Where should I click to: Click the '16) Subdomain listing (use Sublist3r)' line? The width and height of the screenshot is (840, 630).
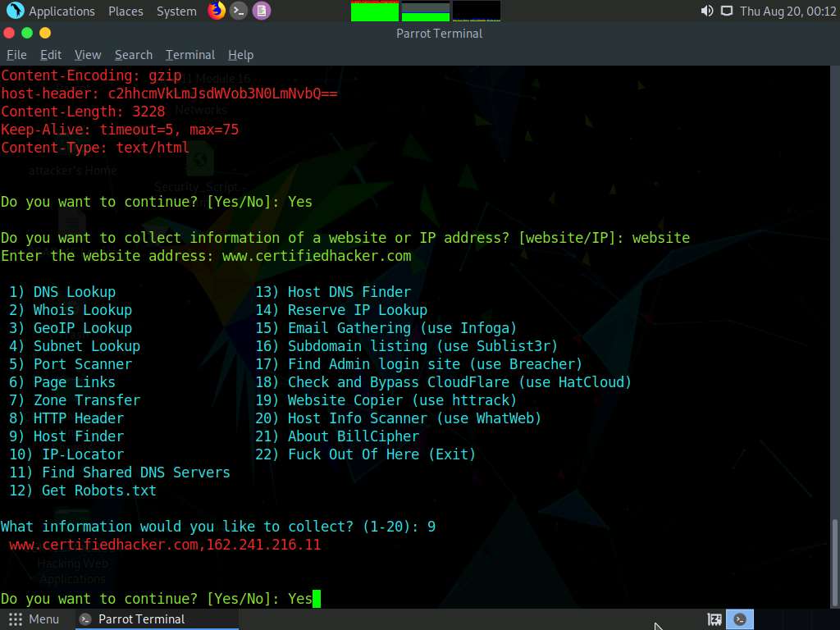click(x=407, y=346)
